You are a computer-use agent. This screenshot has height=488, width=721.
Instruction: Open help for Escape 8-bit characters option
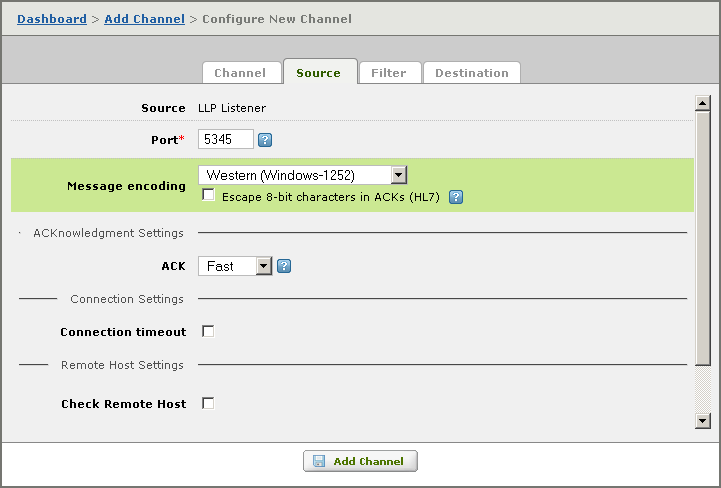[x=456, y=197]
